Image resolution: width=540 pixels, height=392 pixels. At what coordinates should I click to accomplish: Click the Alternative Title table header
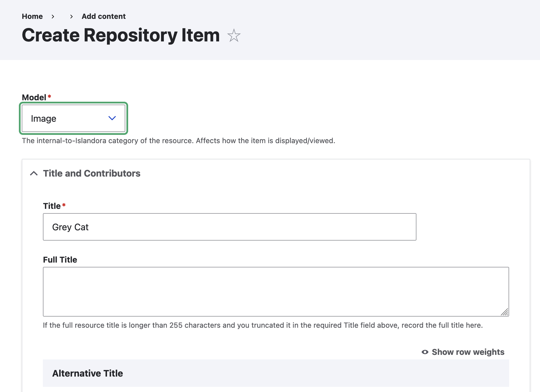[88, 373]
